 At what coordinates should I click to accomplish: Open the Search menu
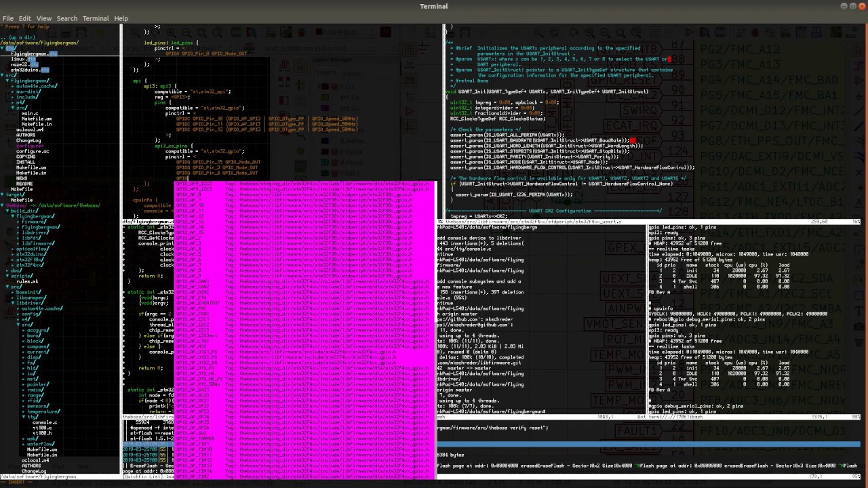(x=66, y=18)
